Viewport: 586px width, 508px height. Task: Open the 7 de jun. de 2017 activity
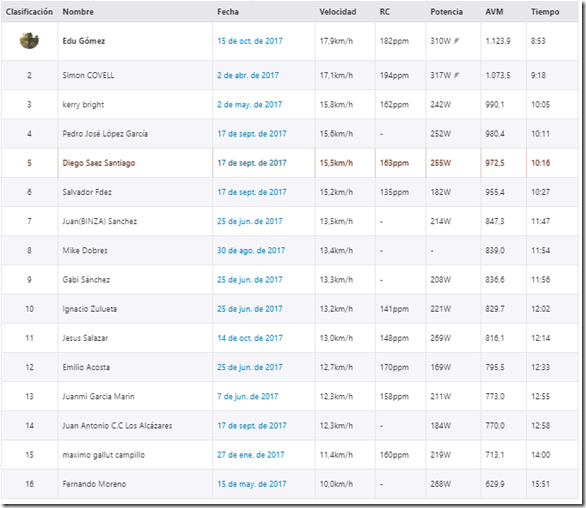pyautogui.click(x=247, y=396)
